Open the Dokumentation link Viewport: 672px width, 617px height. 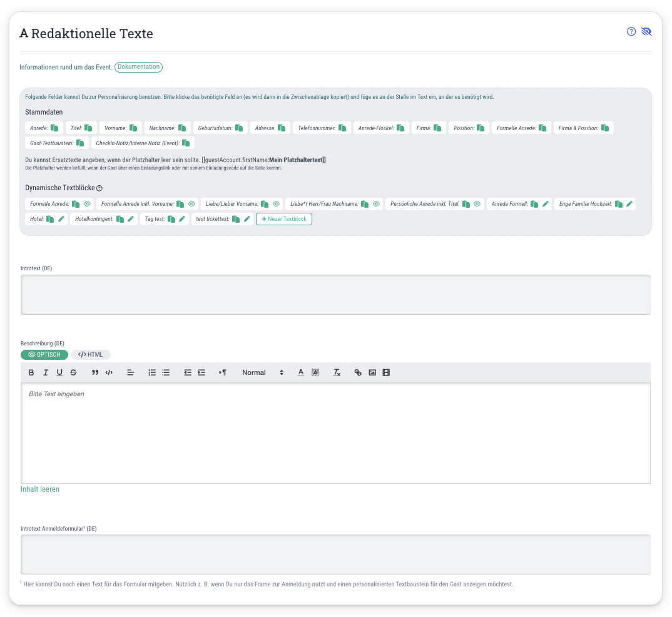[x=138, y=67]
